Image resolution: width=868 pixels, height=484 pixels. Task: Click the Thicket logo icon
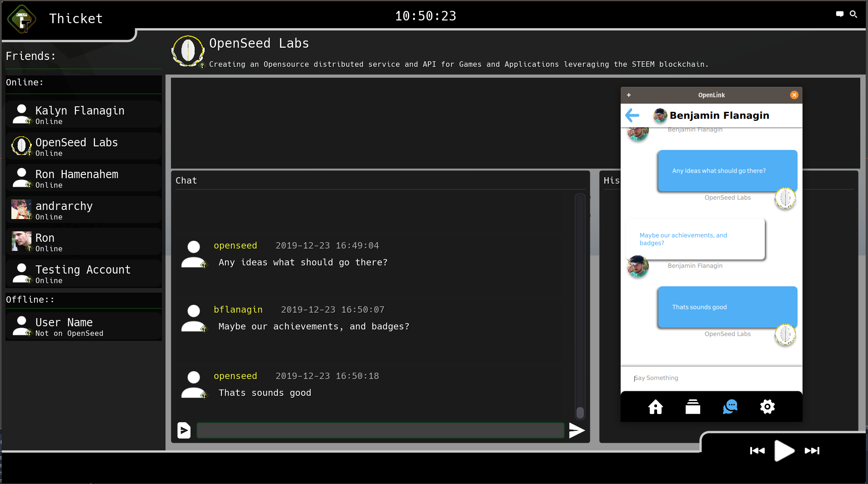[x=22, y=19]
